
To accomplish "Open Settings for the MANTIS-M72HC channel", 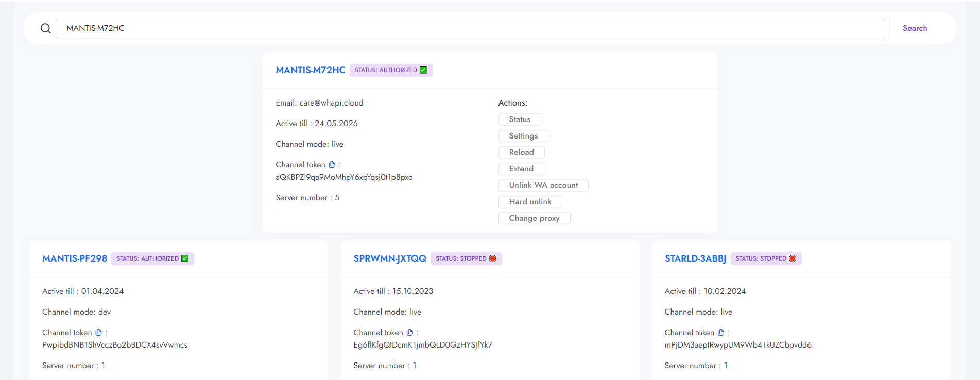I will click(x=523, y=136).
